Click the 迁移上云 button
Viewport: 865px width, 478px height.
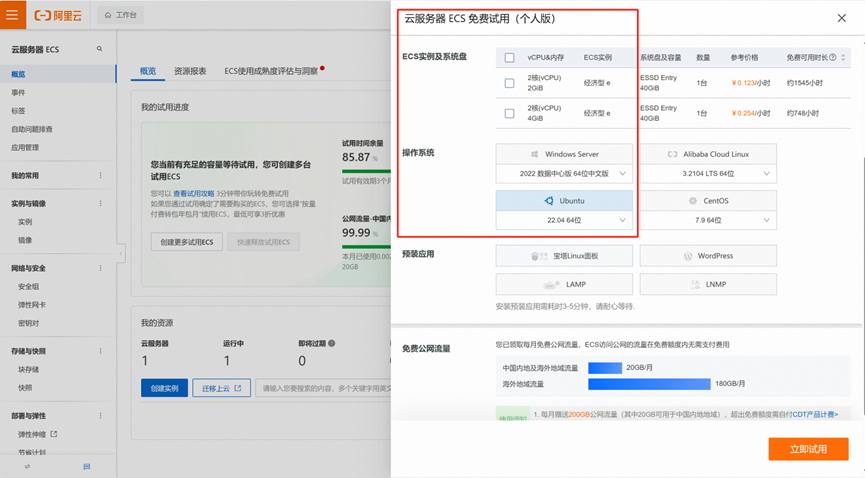point(221,388)
